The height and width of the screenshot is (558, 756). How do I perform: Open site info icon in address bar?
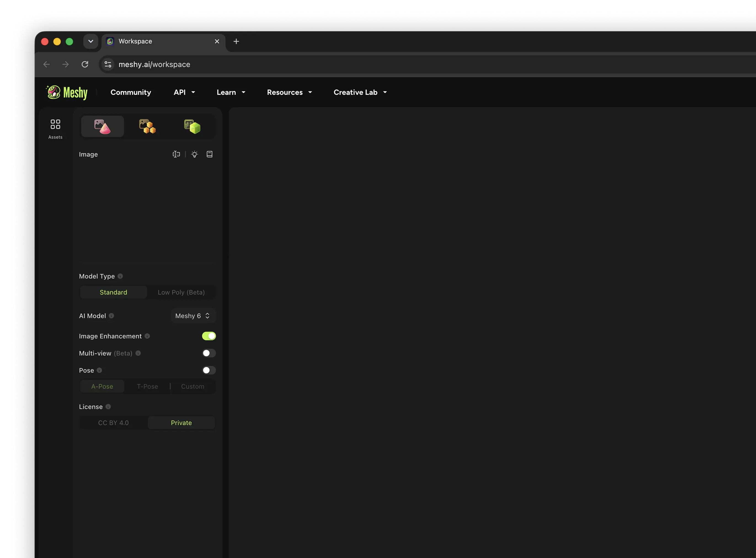coord(108,64)
